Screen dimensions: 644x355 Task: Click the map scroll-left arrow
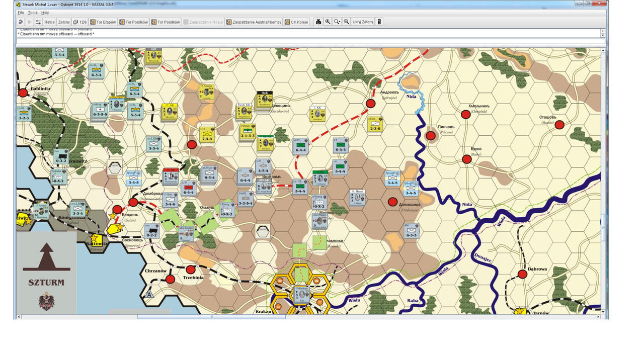[19, 317]
